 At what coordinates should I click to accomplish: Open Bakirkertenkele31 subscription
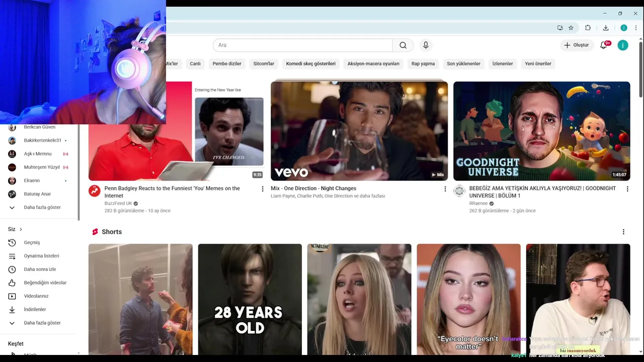tap(38, 140)
